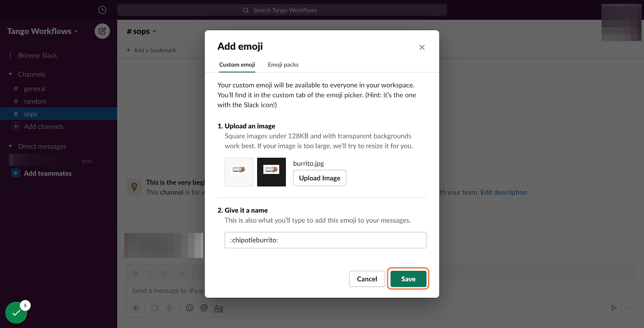Toggle italic formatting in composer
The height and width of the screenshot is (328, 644).
click(150, 274)
